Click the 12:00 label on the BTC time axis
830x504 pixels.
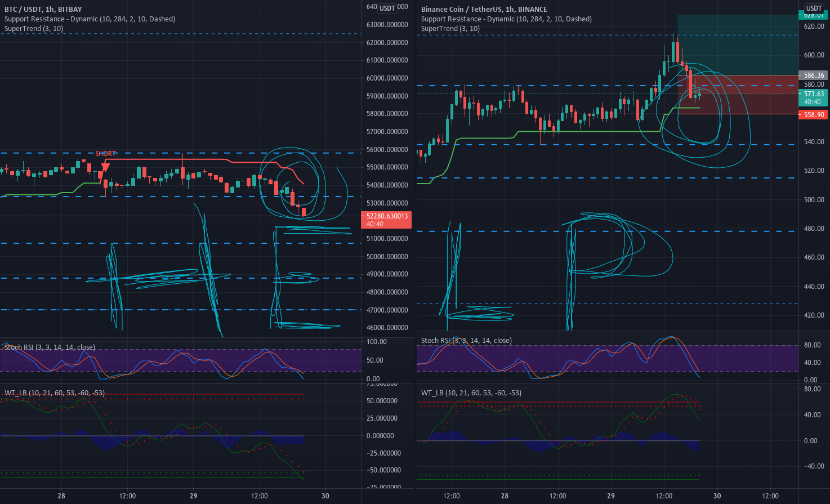(x=127, y=496)
